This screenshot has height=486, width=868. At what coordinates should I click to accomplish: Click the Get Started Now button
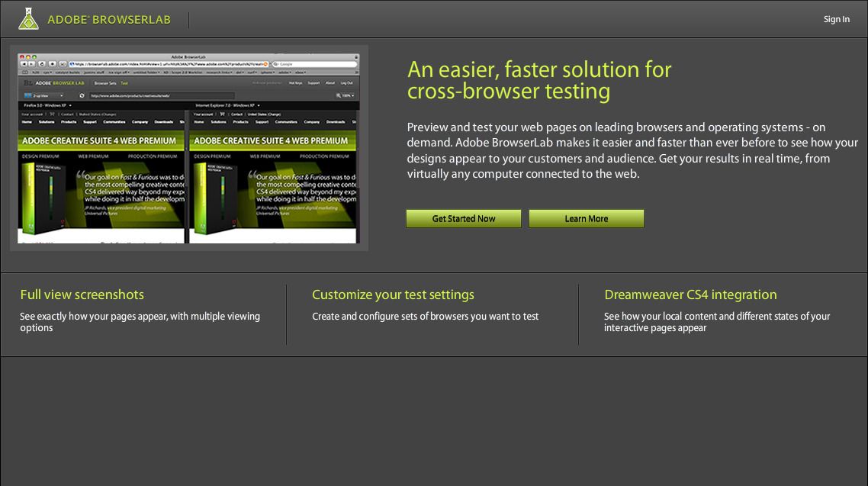[463, 218]
